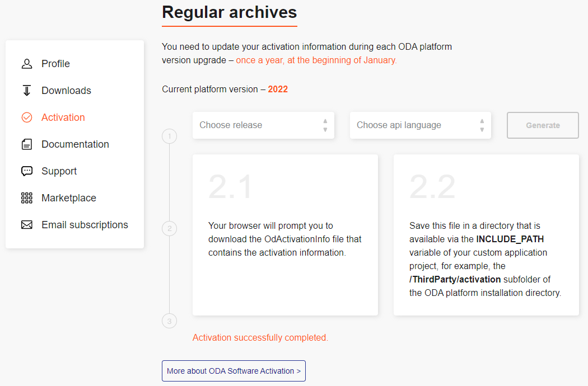Click the Choose api language dropdown arrows
The width and height of the screenshot is (588, 386).
pos(482,125)
